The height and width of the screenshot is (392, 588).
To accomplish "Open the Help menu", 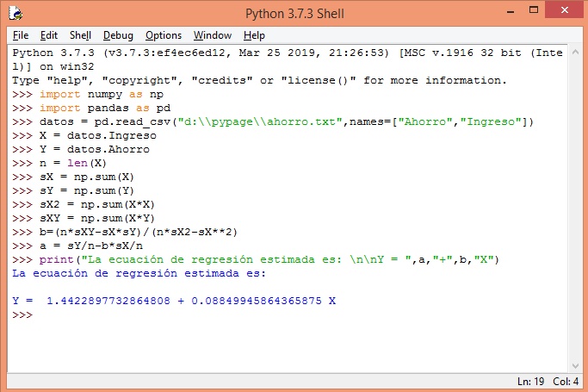I will (254, 35).
